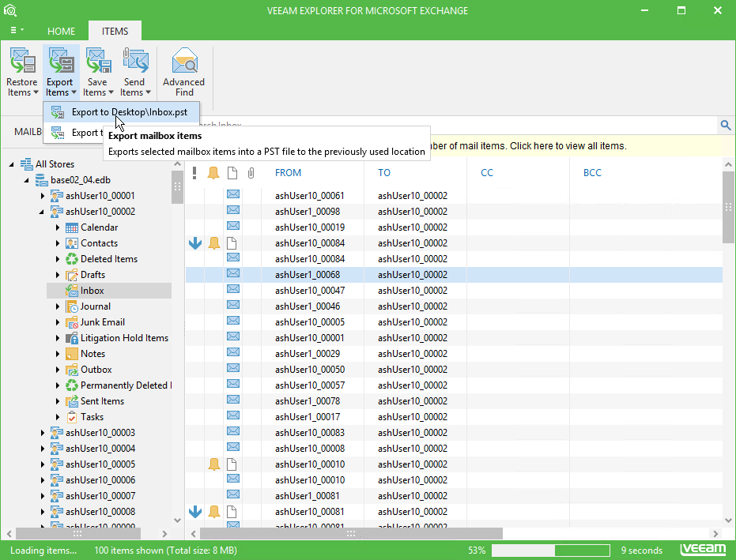The width and height of the screenshot is (736, 560).
Task: Click the All Stores icon
Action: pos(27,164)
